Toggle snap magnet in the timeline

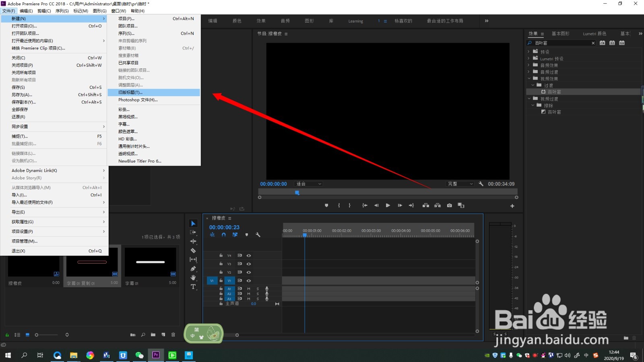(223, 235)
